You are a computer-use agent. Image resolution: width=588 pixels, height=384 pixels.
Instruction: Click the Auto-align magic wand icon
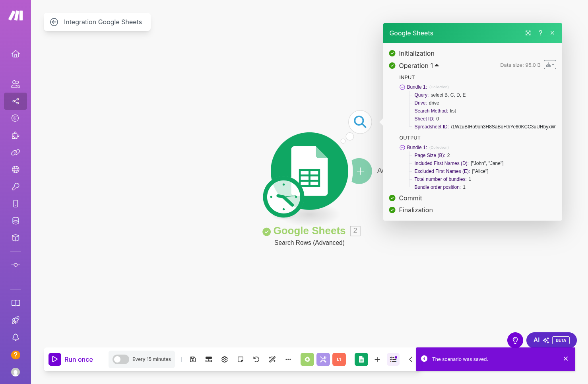click(272, 359)
